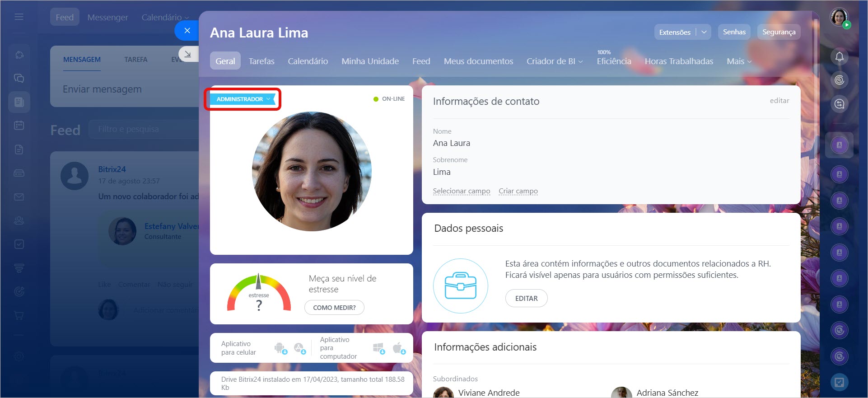Open the Horas Trabalhadas tab

679,61
